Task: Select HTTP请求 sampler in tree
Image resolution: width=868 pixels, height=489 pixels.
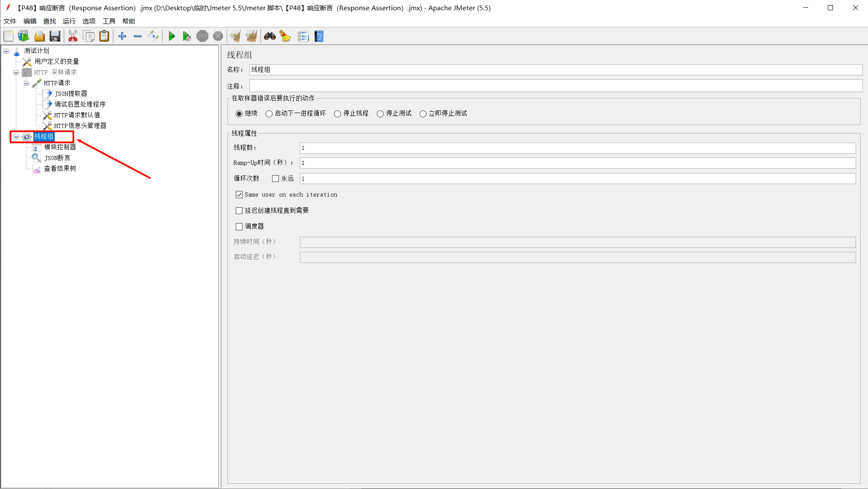Action: (57, 83)
